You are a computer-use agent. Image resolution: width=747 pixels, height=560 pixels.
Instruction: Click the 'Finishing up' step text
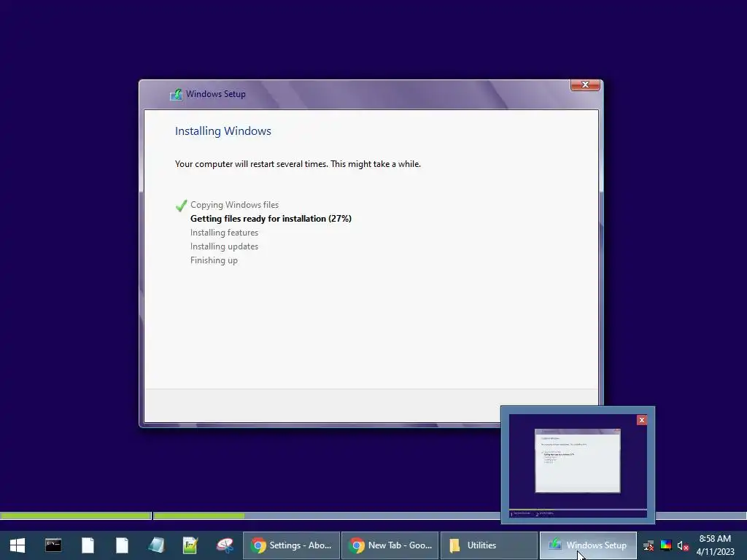click(x=214, y=260)
